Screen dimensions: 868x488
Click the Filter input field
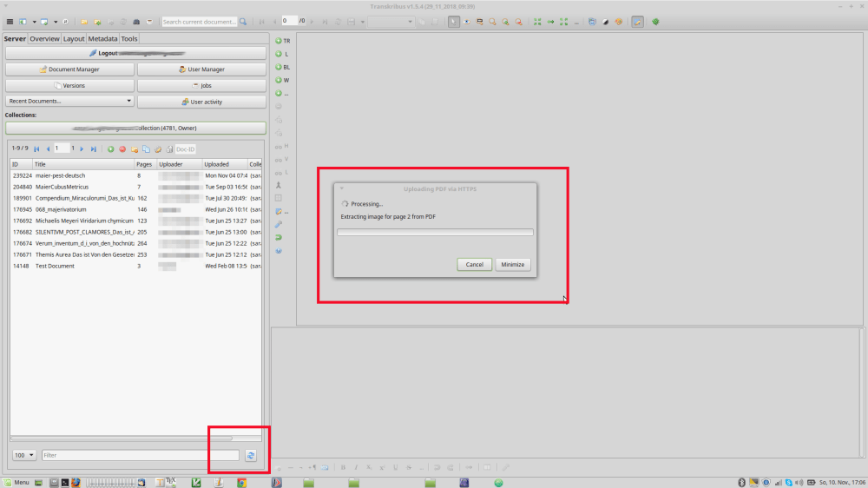[x=141, y=455]
